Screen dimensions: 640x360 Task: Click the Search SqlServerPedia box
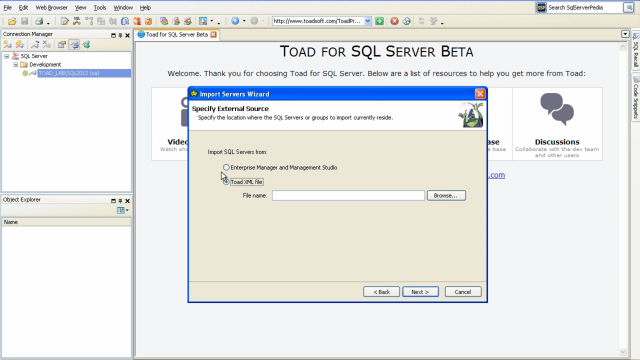[584, 7]
